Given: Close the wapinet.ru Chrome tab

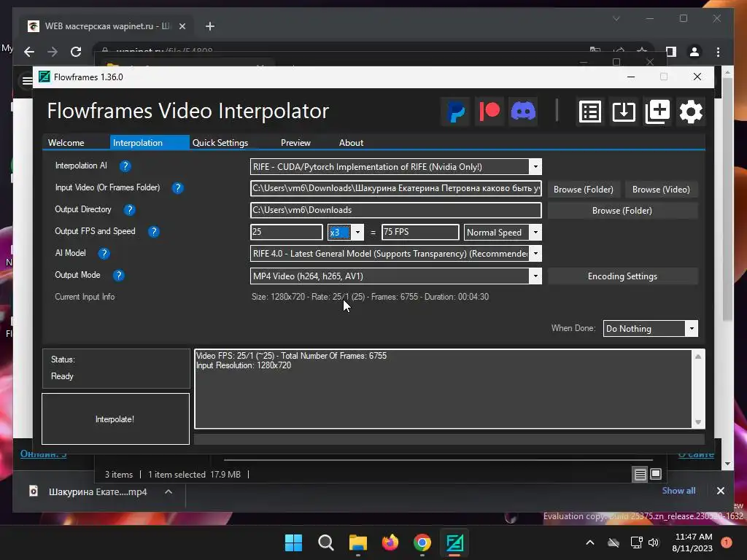Looking at the screenshot, I should 182,26.
